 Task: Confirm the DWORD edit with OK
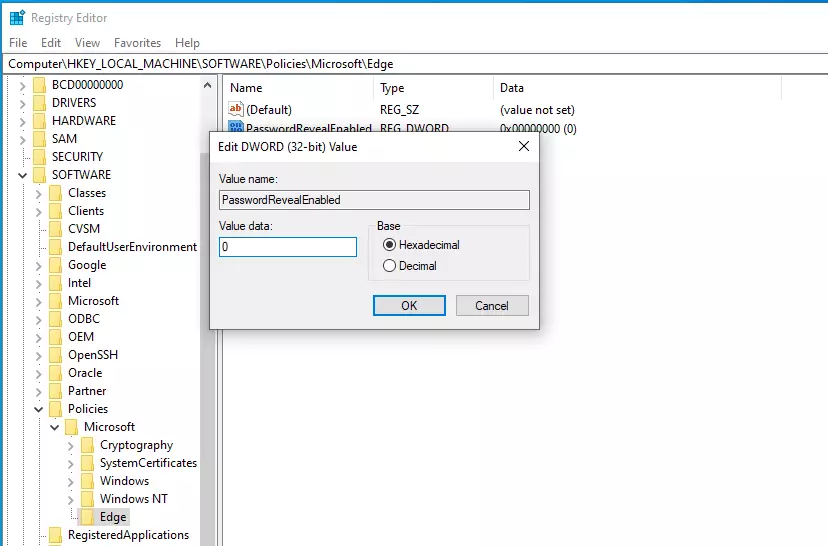[x=409, y=306]
